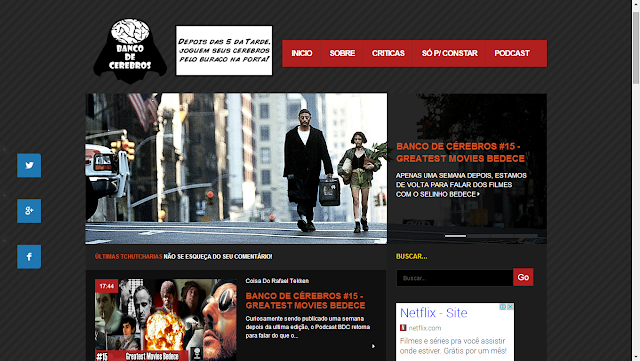640x361 pixels.
Task: Click the arrow after 'com o selinho Bedece'
Action: click(x=478, y=194)
